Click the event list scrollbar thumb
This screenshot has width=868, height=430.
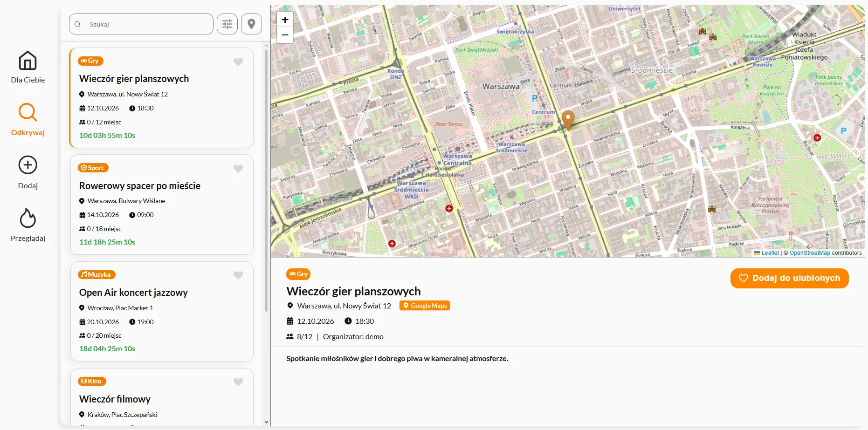pyautogui.click(x=266, y=180)
